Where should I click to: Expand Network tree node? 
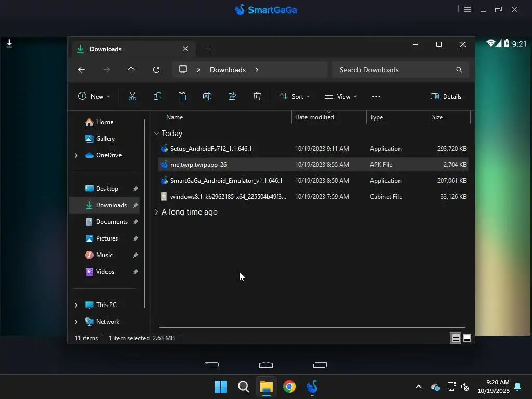pos(76,322)
